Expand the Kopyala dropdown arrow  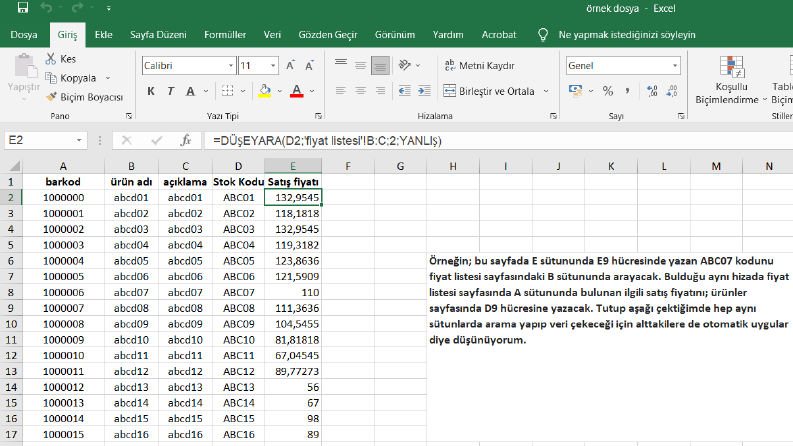click(x=108, y=78)
